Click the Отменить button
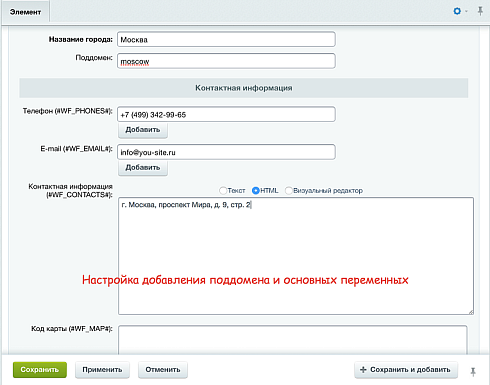The width and height of the screenshot is (490, 385). pyautogui.click(x=163, y=370)
